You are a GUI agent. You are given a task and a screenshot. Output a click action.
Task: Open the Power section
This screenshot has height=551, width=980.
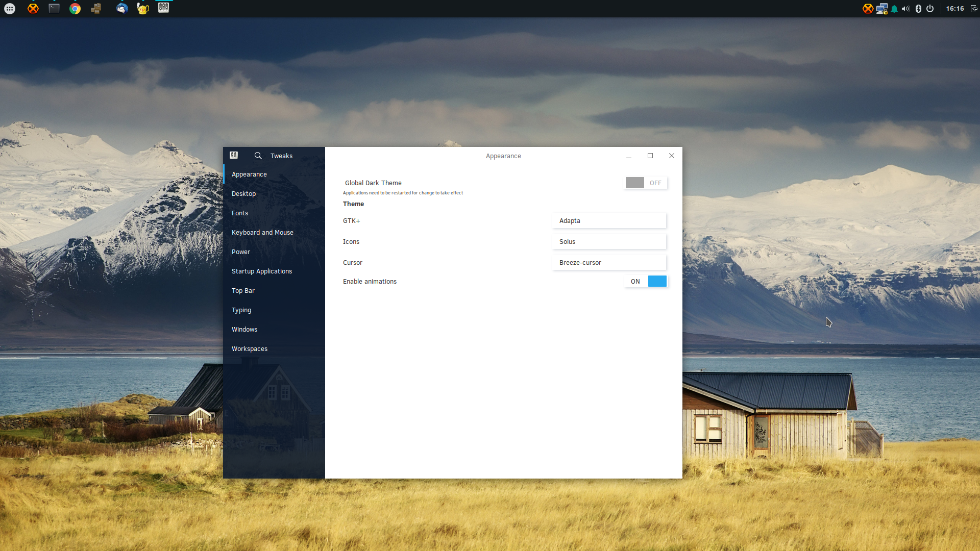274,252
